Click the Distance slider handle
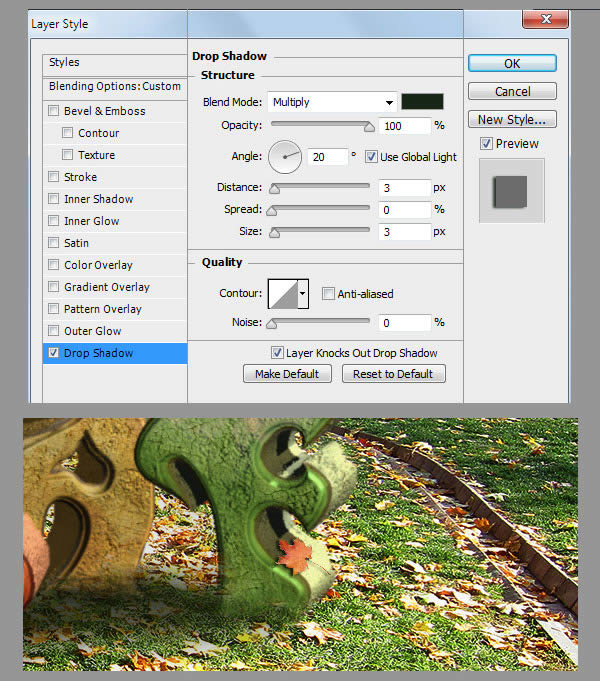Image resolution: width=600 pixels, height=681 pixels. coord(274,189)
